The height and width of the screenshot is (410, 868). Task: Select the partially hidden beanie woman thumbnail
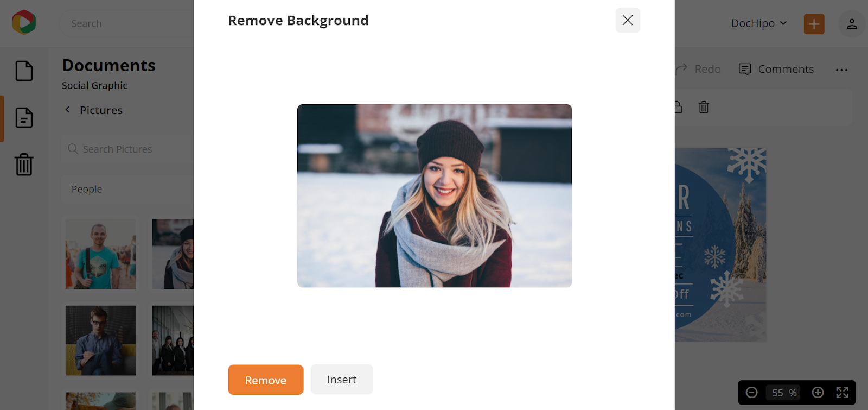(173, 254)
